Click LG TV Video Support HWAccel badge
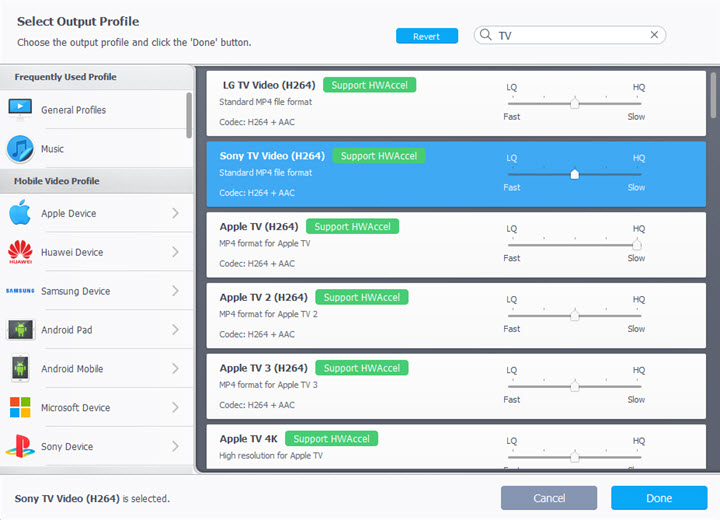Viewport: 720px width, 520px height. click(x=370, y=85)
